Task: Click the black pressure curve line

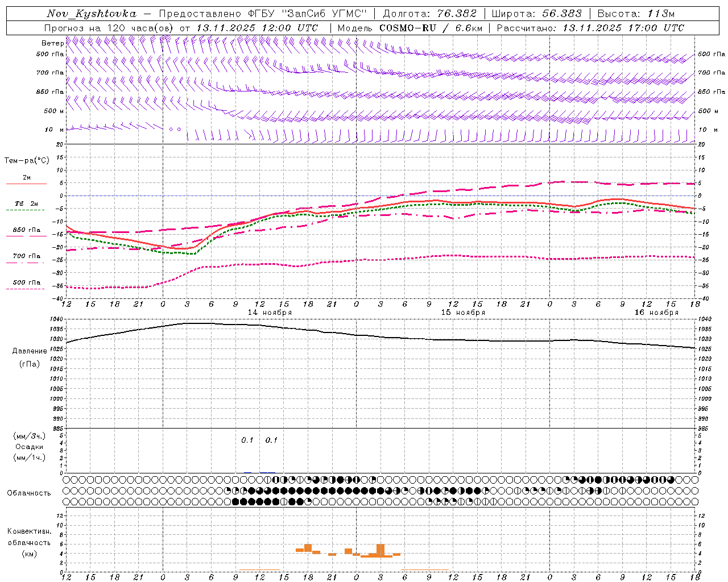Action: 380,336
